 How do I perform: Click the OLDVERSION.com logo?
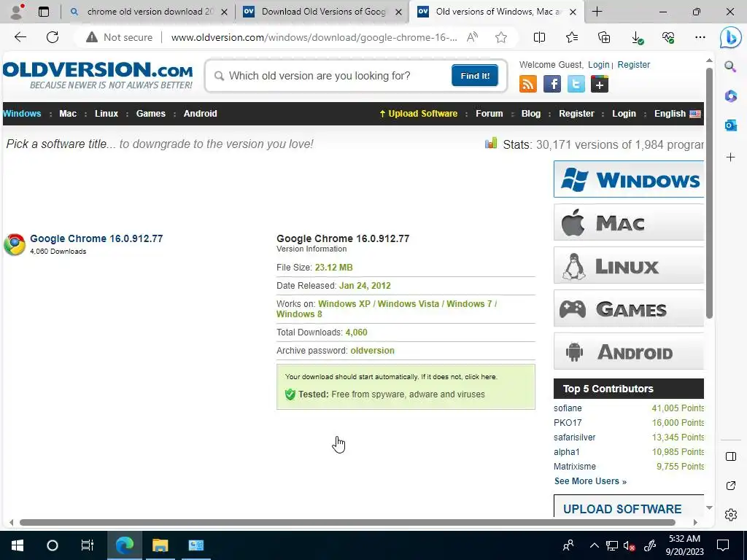pyautogui.click(x=98, y=75)
